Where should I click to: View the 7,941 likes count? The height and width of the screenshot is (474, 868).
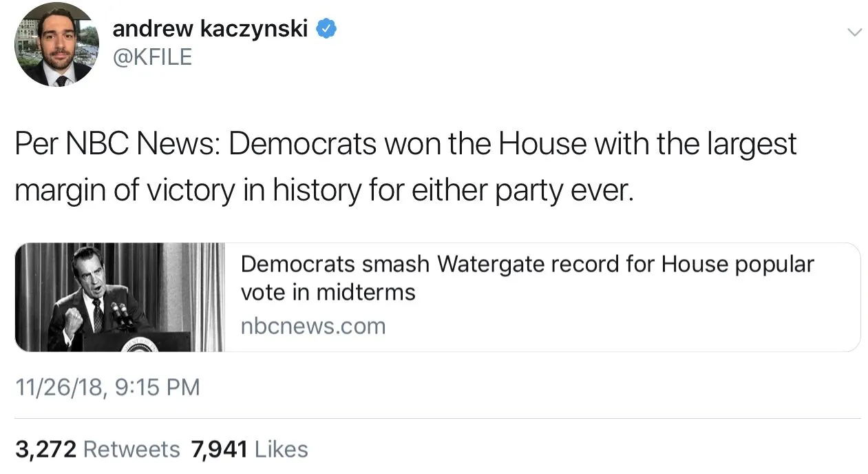[220, 450]
